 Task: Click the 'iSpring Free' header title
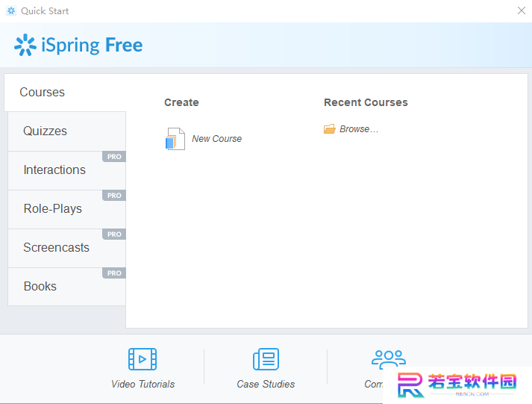[92, 45]
